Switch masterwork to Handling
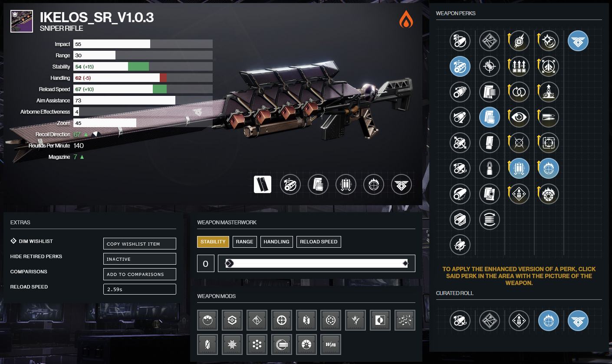 (276, 242)
